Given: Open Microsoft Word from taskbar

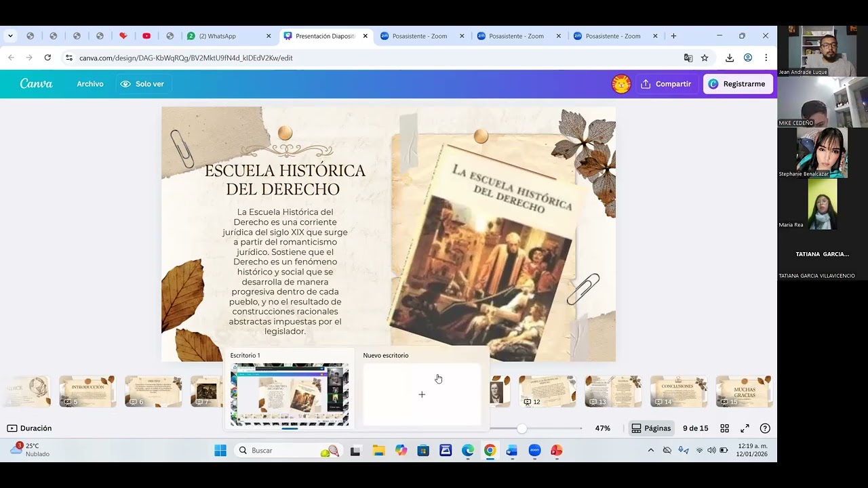Looking at the screenshot, I should point(511,451).
